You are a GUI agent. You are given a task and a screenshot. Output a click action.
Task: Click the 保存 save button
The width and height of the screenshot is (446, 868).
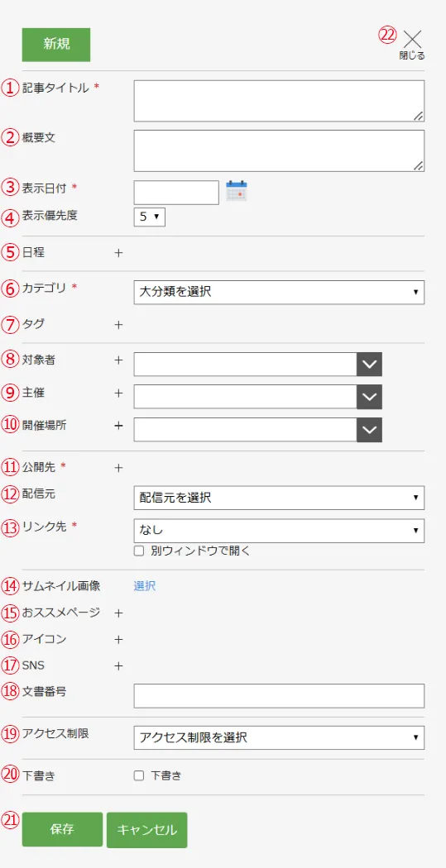coord(63,830)
